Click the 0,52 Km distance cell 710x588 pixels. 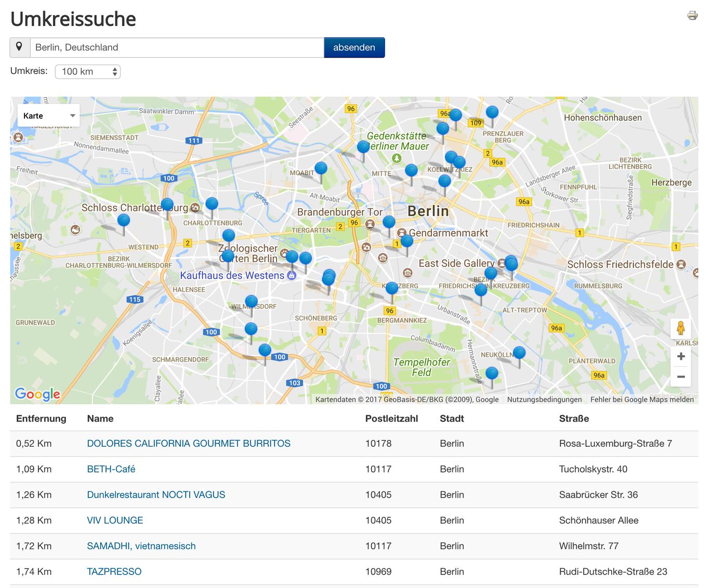pos(34,443)
